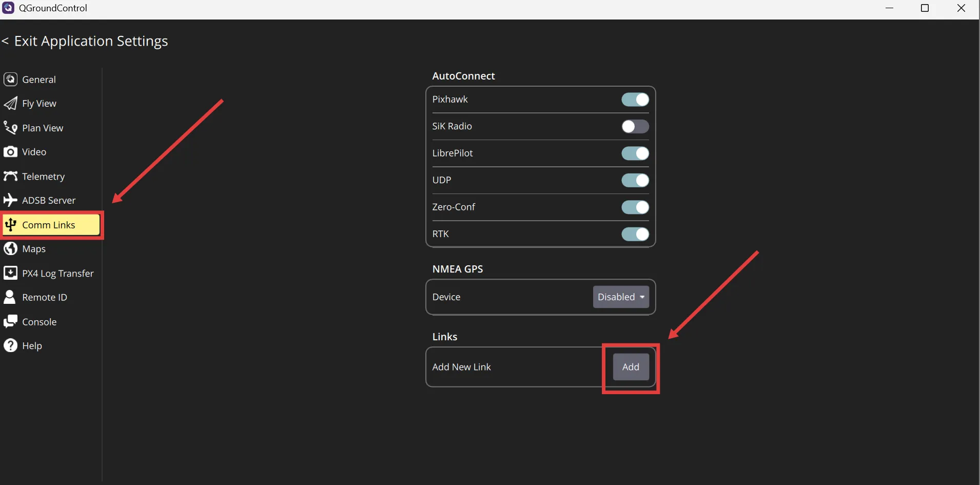Toggle the RTK AutoConnect switch
The image size is (980, 485).
(x=635, y=234)
